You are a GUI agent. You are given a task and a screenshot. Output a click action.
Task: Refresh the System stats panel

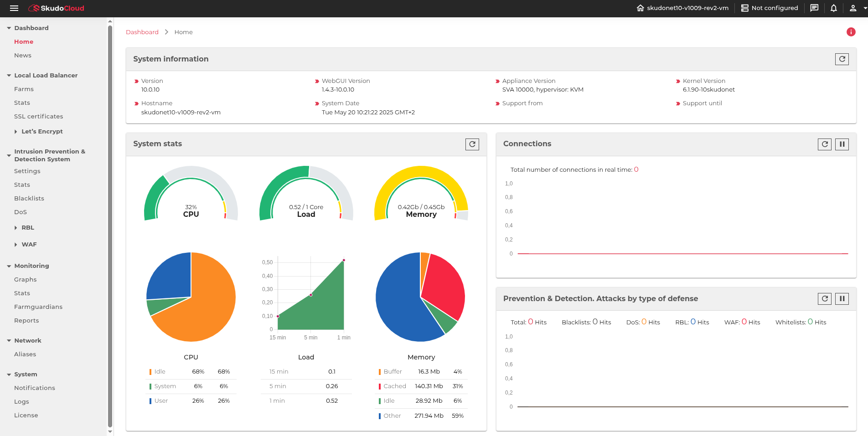(x=472, y=144)
